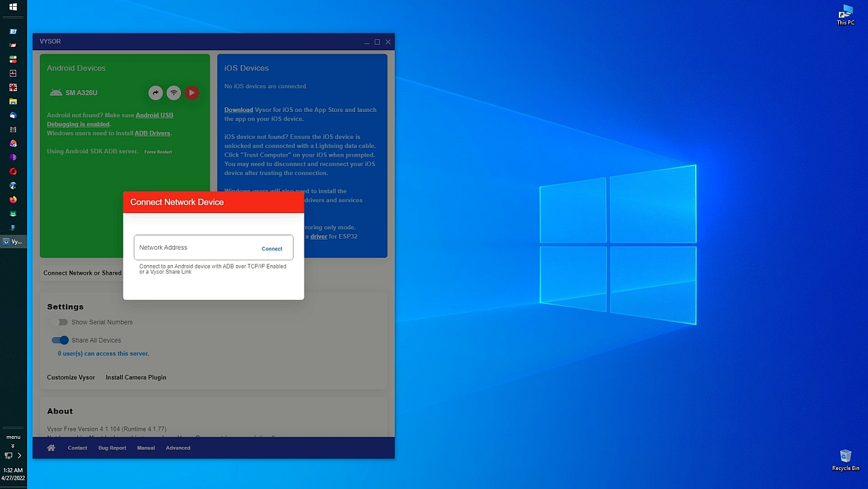Click Install Camera Plugin
The width and height of the screenshot is (868, 489).
136,378
